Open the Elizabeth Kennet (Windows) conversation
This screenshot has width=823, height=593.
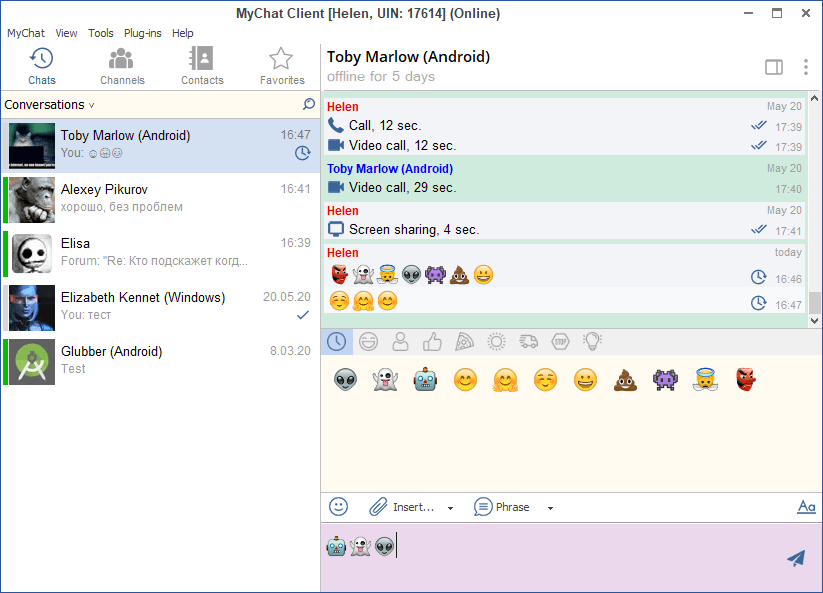click(161, 308)
